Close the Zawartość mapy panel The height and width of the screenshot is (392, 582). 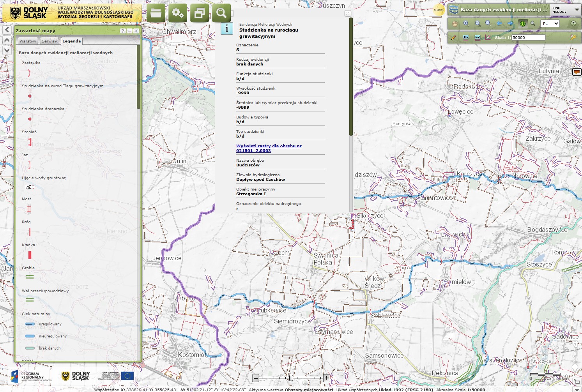click(x=136, y=31)
